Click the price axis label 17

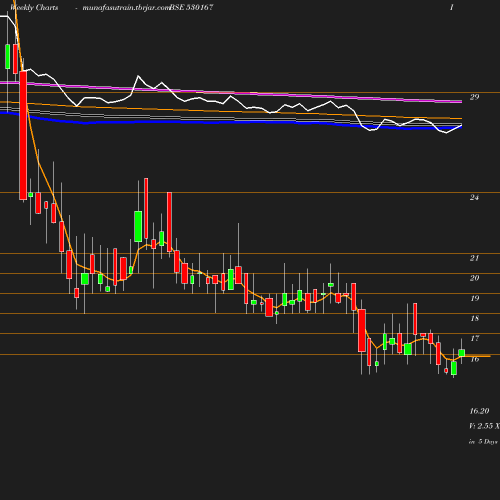[474, 338]
